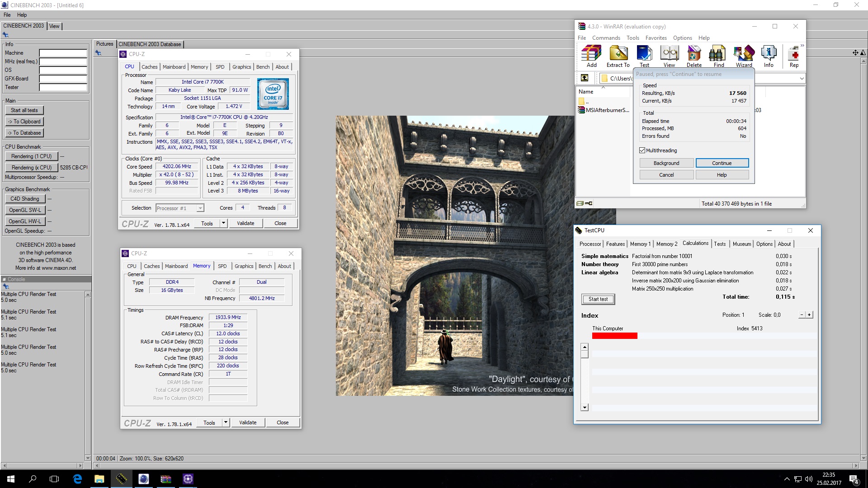Open File Explorer from taskbar
Viewport: 868px width, 488px height.
(x=99, y=479)
